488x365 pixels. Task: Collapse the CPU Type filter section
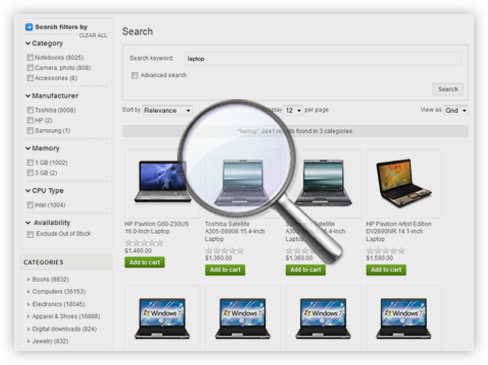28,191
